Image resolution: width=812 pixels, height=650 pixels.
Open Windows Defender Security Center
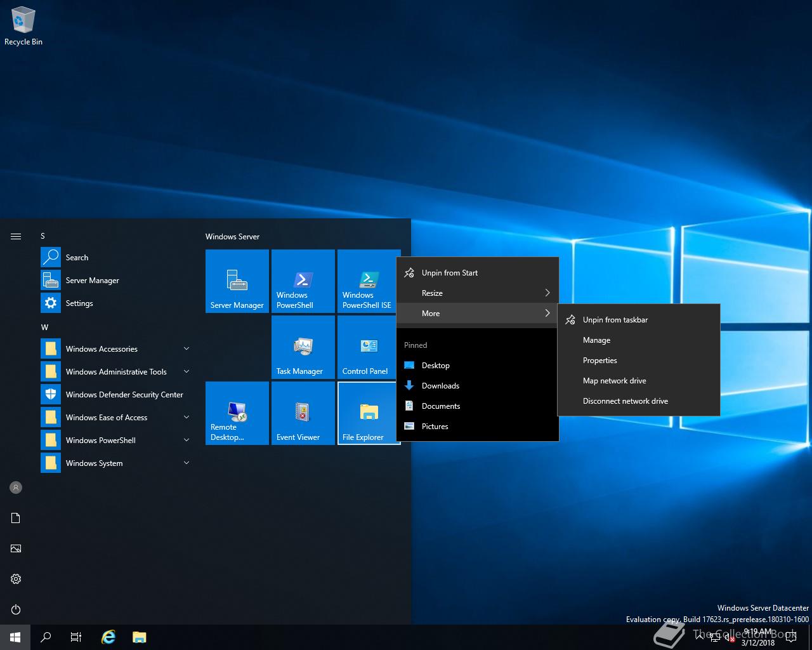117,395
